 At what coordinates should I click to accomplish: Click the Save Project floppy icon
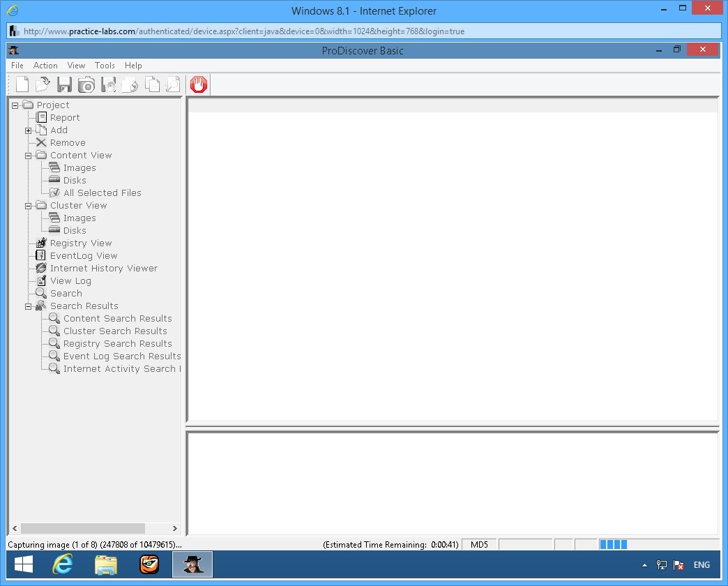65,85
